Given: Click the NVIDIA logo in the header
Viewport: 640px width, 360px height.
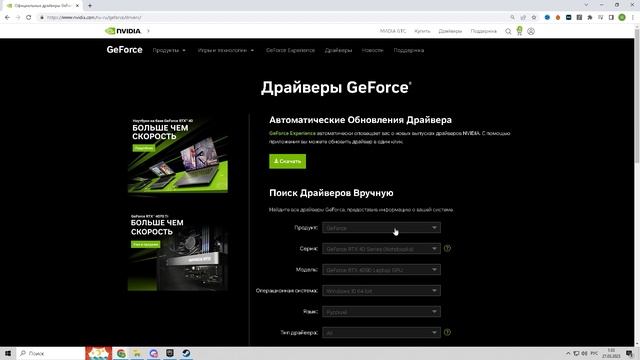Looking at the screenshot, I should (123, 31).
